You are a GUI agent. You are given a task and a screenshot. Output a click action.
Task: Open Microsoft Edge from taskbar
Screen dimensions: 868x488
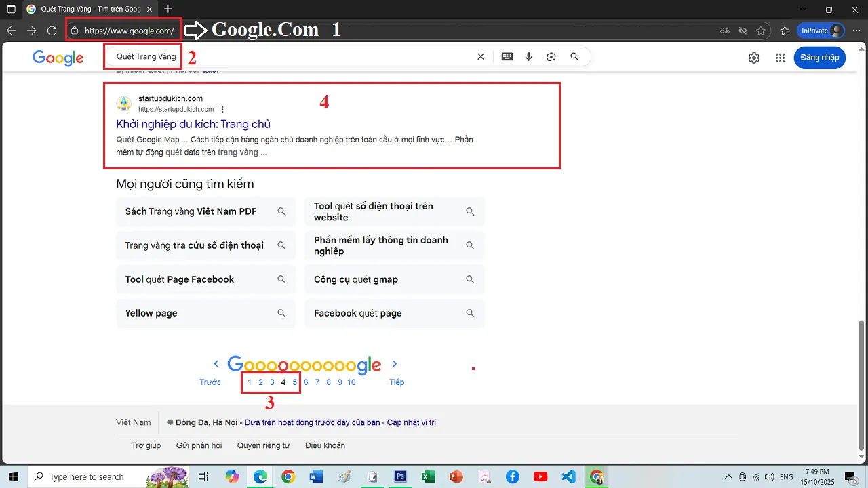[260, 476]
